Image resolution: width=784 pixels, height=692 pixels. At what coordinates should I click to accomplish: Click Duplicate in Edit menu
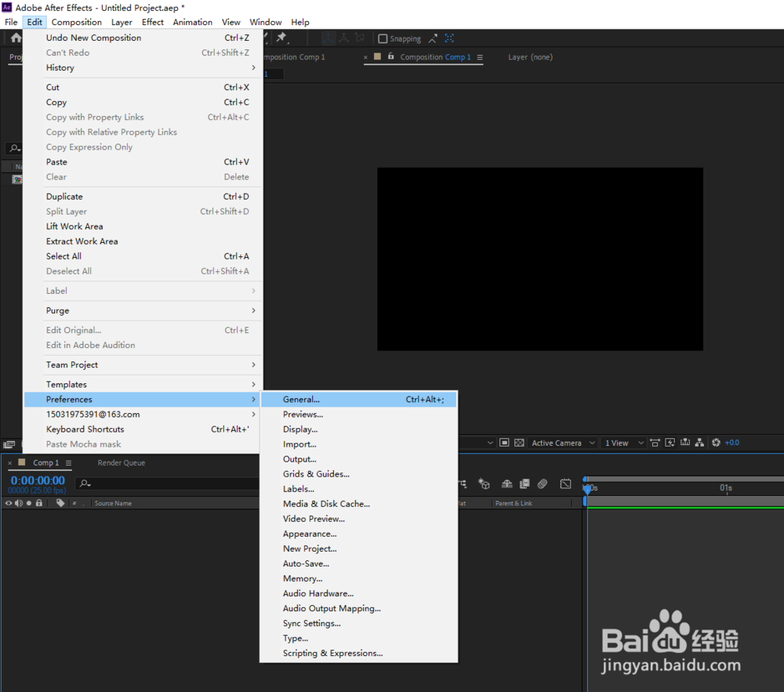coord(143,197)
